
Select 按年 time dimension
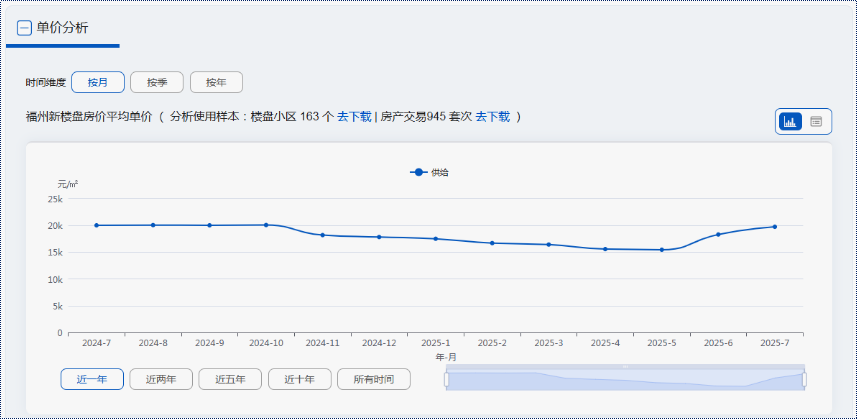[216, 82]
